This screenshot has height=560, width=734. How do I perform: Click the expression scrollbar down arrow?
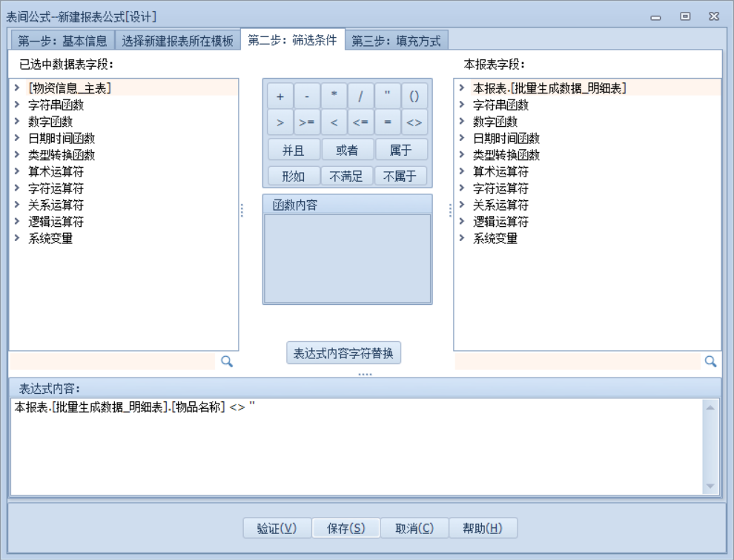(x=711, y=486)
